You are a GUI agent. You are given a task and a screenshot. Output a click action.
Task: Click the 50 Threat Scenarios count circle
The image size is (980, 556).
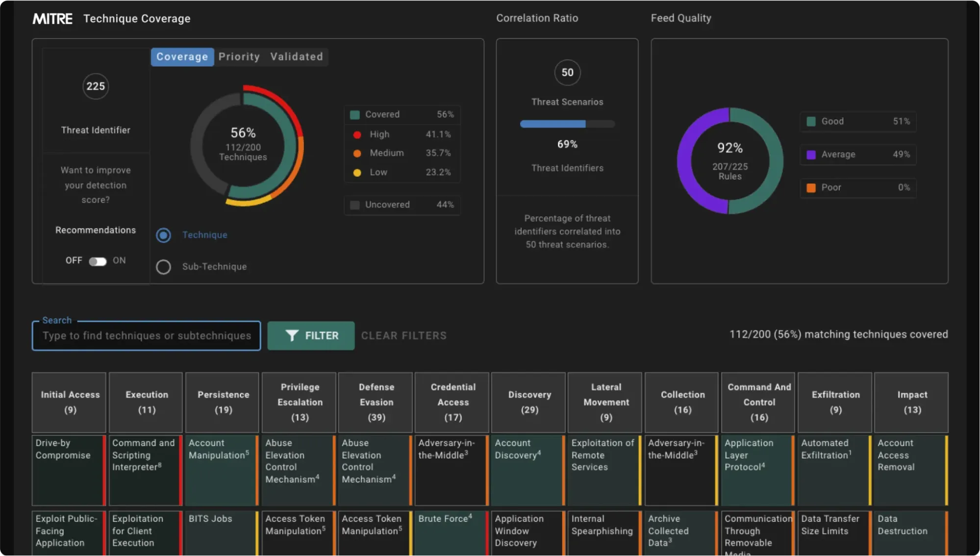567,73
